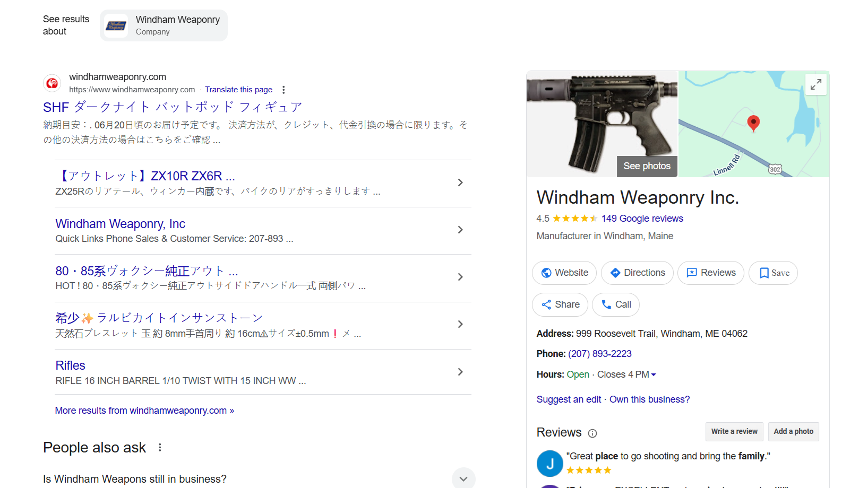This screenshot has height=488, width=868.
Task: Expand 'Is Windham Weapons still in business?' question
Action: 463,478
